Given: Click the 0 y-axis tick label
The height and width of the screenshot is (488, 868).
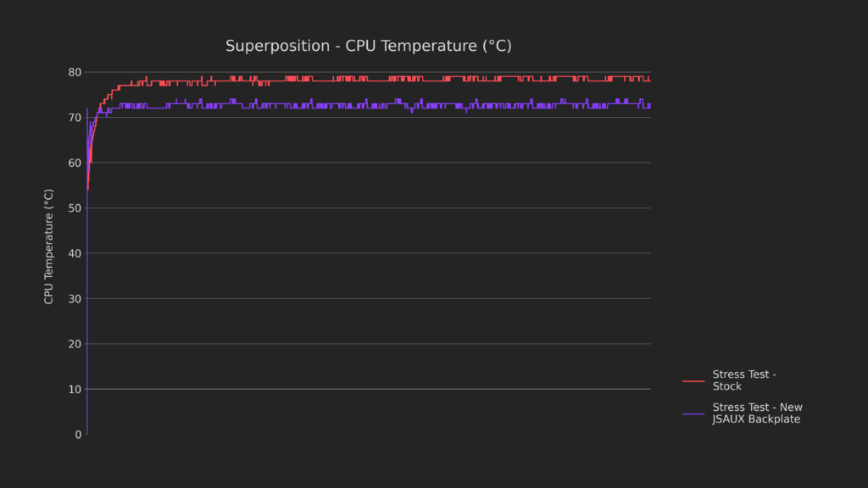Looking at the screenshot, I should point(78,435).
